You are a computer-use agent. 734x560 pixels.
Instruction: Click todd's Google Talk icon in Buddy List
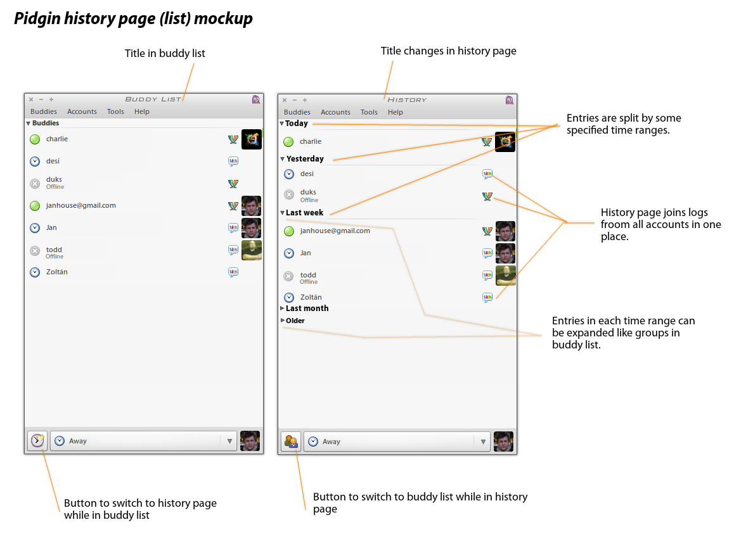[233, 250]
